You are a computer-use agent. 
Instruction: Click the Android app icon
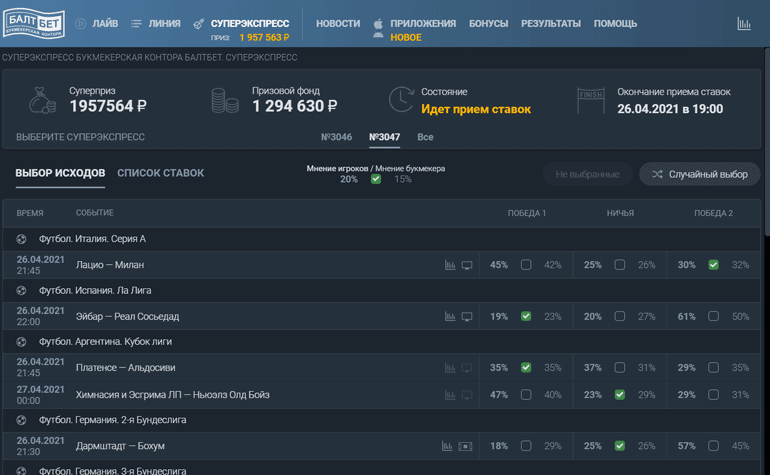[x=378, y=35]
